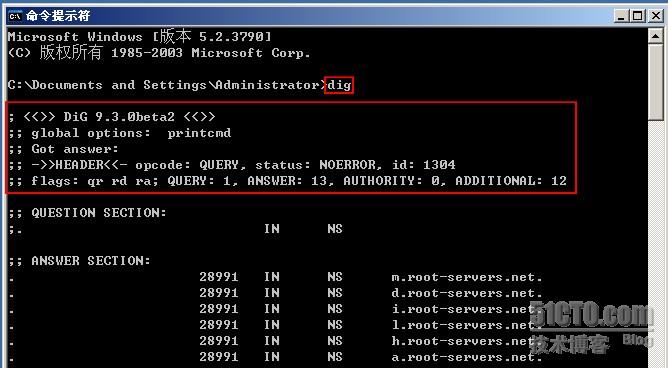The width and height of the screenshot is (668, 368).
Task: Click the vertical scrollbar thumb
Action: point(656,82)
